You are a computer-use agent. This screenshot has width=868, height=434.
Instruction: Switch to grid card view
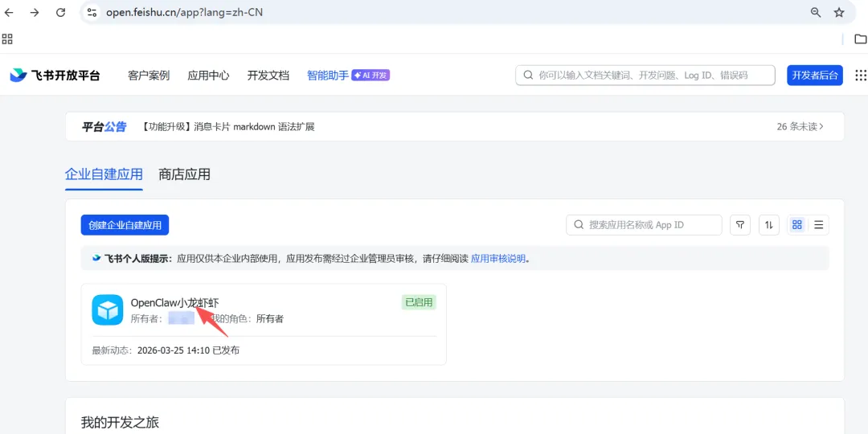797,225
